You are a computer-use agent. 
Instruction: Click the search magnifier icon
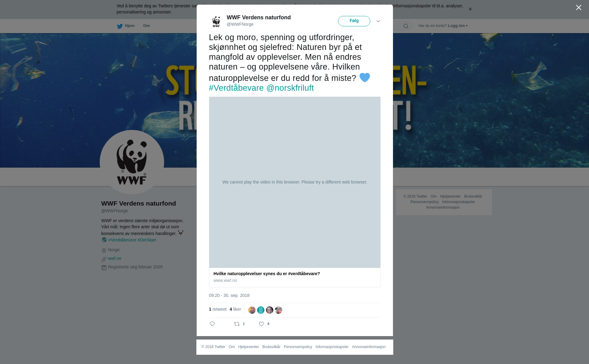pyautogui.click(x=406, y=26)
